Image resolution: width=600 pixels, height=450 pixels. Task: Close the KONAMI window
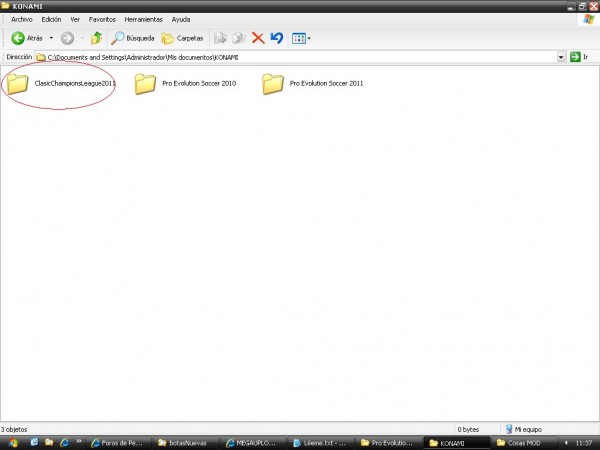tap(593, 7)
